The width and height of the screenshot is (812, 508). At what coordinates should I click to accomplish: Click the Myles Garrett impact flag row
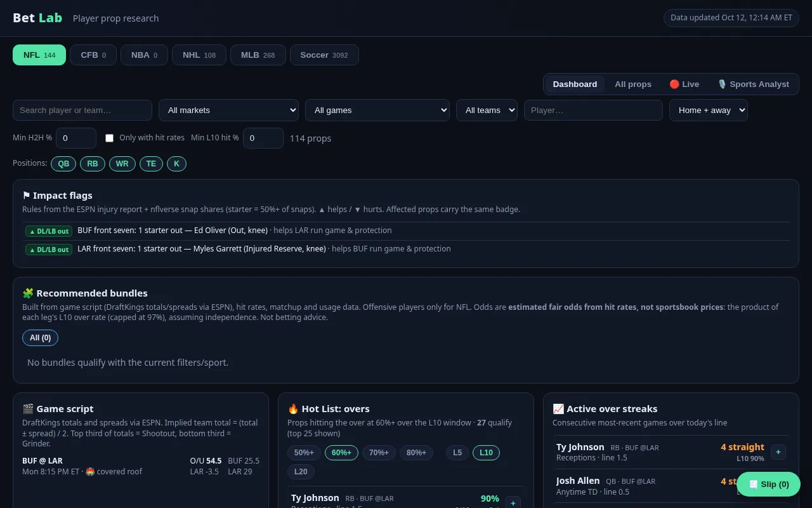pyautogui.click(x=406, y=249)
